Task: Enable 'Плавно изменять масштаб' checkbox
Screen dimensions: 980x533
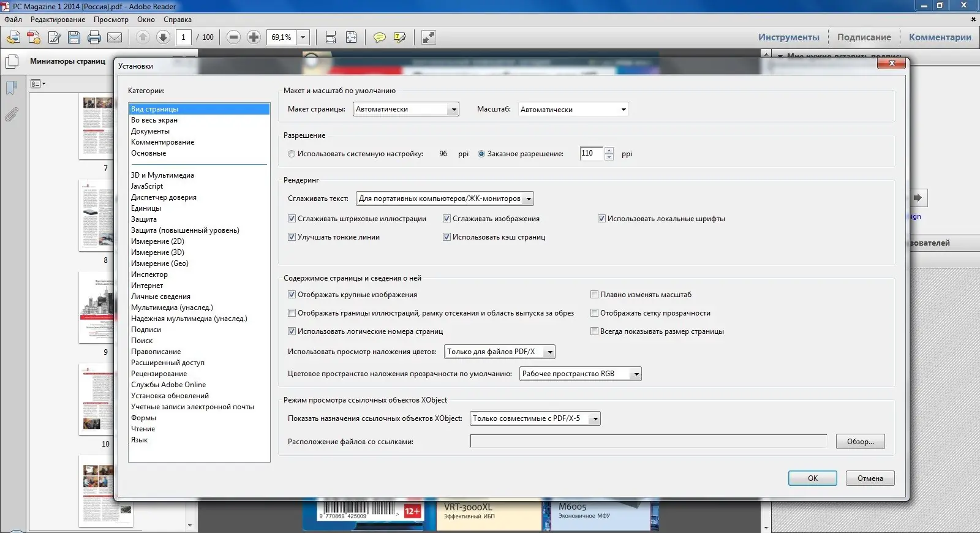Action: [x=594, y=295]
